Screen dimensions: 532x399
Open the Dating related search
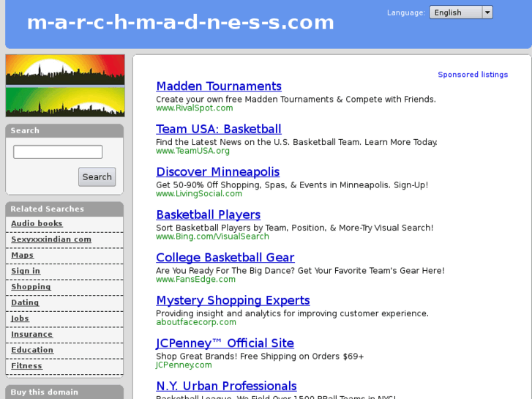25,302
